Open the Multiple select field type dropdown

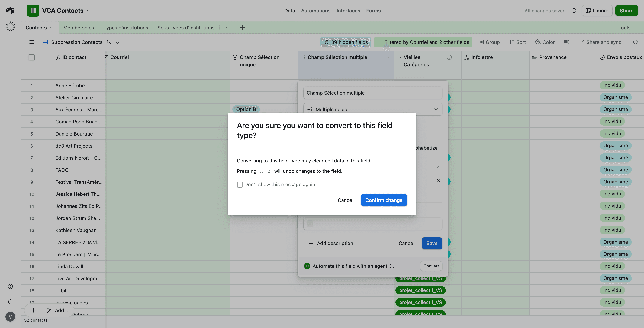(x=372, y=109)
